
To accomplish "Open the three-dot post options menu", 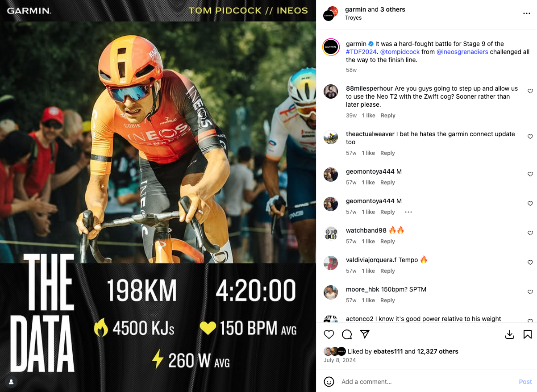I will (527, 14).
